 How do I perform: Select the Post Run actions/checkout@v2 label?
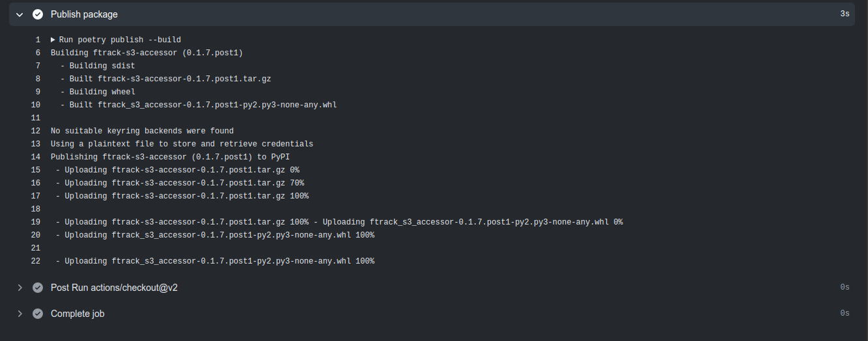[x=114, y=288]
